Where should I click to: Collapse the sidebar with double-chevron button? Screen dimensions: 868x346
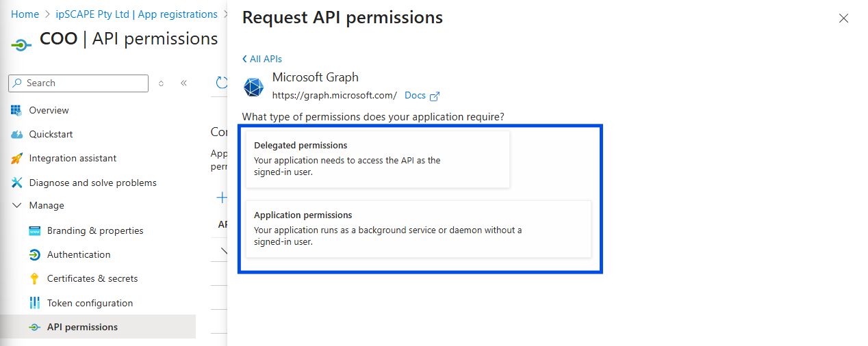pos(183,83)
